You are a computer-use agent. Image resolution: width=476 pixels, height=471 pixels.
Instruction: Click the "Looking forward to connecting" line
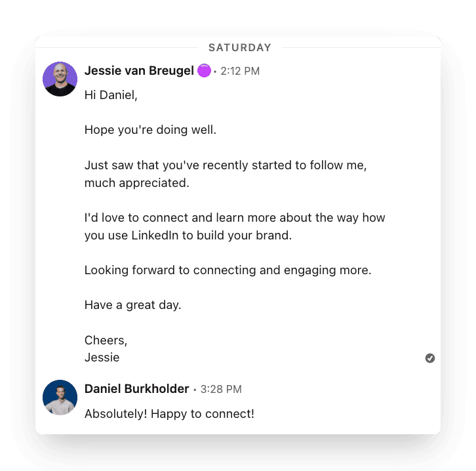click(228, 270)
